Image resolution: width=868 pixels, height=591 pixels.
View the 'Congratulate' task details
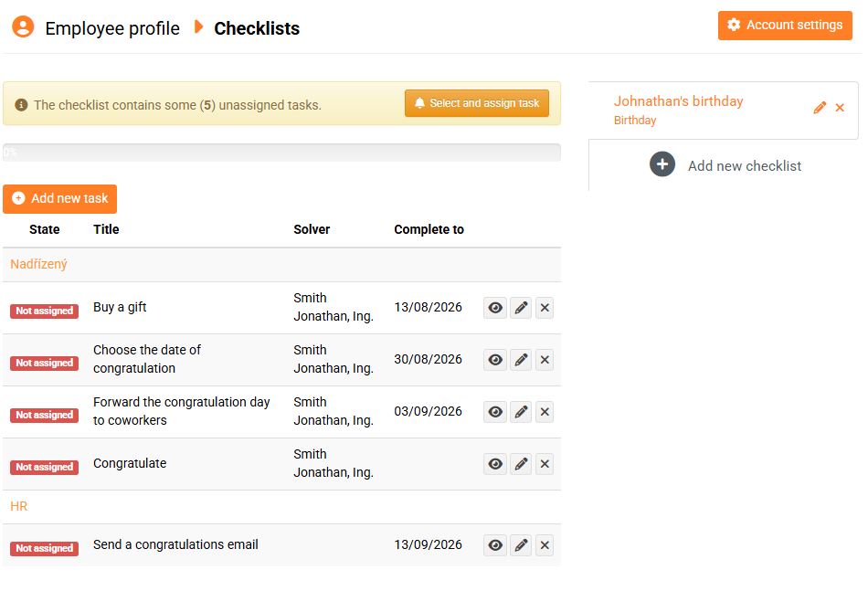click(x=495, y=464)
